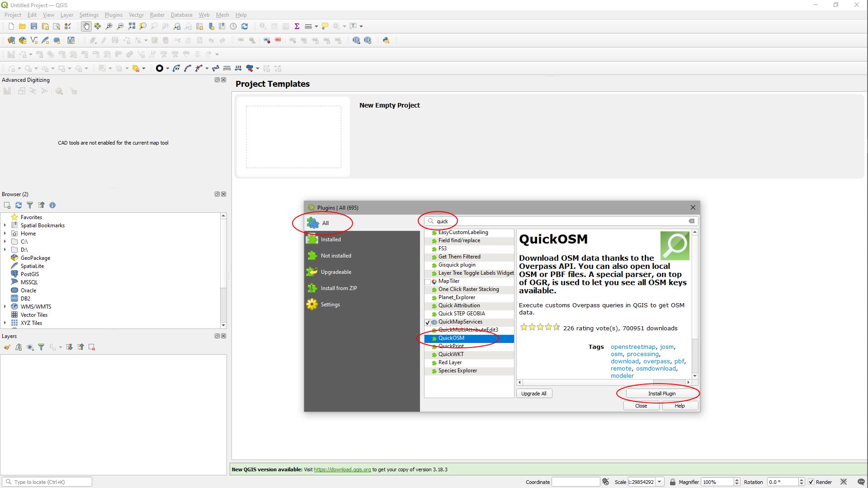868x488 pixels.
Task: Click Enable Properties Widget info icon in Browser
Action: click(x=52, y=205)
